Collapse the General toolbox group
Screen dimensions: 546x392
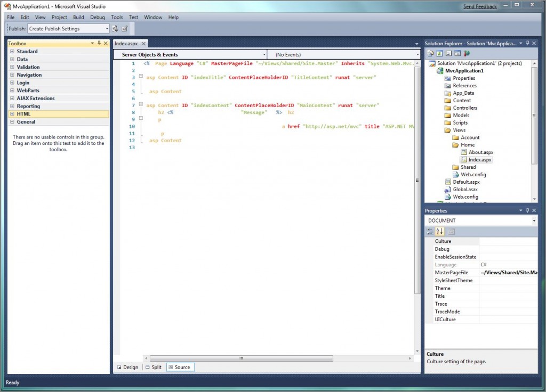(12, 122)
